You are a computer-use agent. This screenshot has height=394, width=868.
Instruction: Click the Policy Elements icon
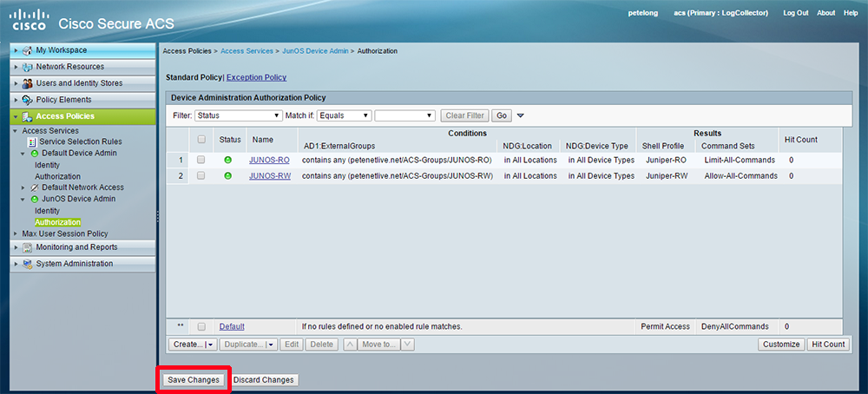[27, 100]
